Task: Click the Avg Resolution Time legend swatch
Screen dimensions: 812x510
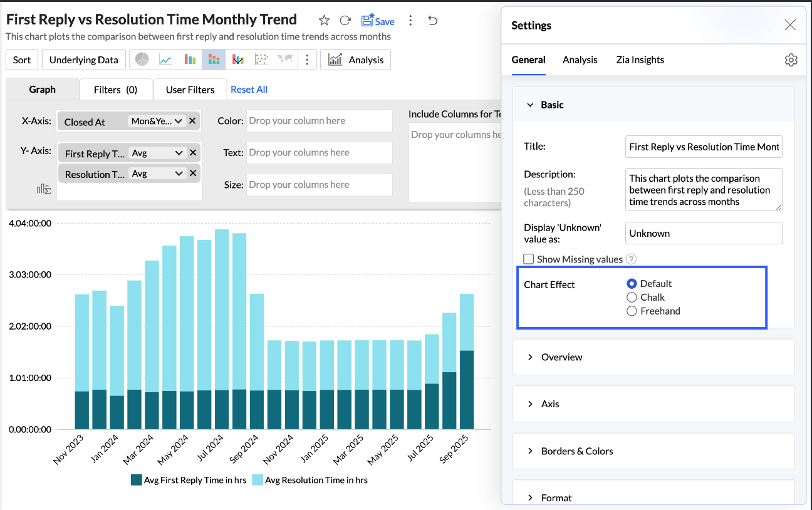Action: click(x=258, y=480)
